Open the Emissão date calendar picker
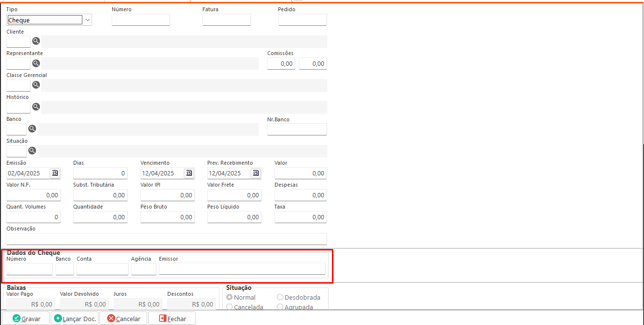The image size is (644, 325). point(54,173)
